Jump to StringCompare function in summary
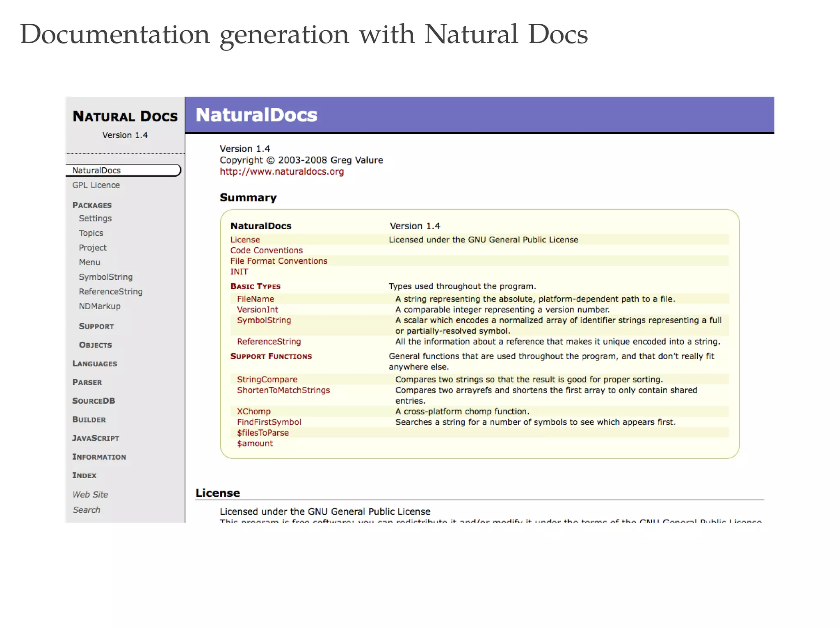Image resolution: width=840 pixels, height=630 pixels. 267,379
